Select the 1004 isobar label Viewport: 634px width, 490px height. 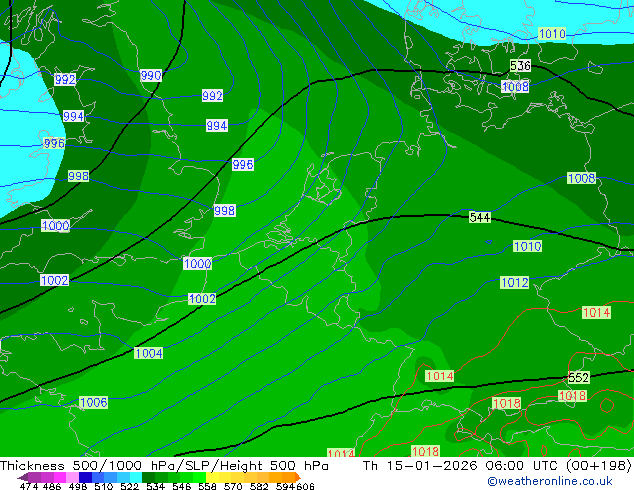point(149,353)
